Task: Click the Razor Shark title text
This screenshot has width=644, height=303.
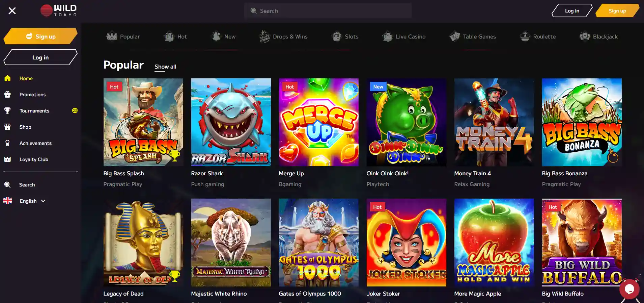Action: (207, 173)
